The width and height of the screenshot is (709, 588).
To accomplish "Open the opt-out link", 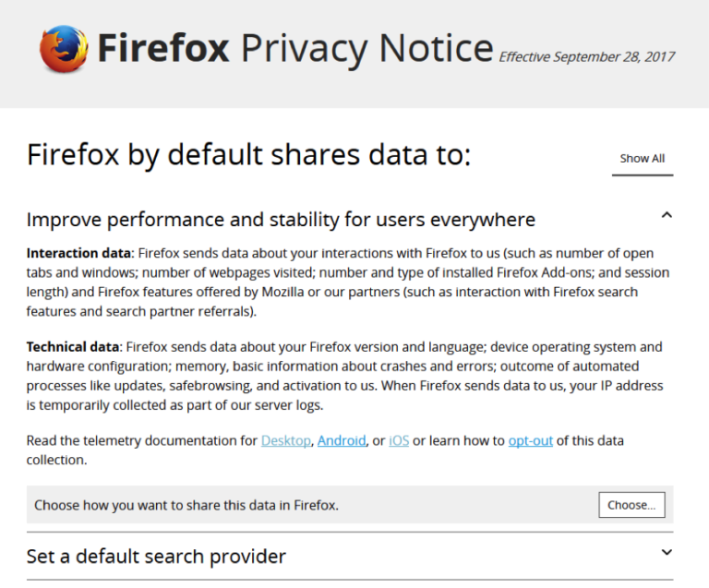I will [530, 440].
